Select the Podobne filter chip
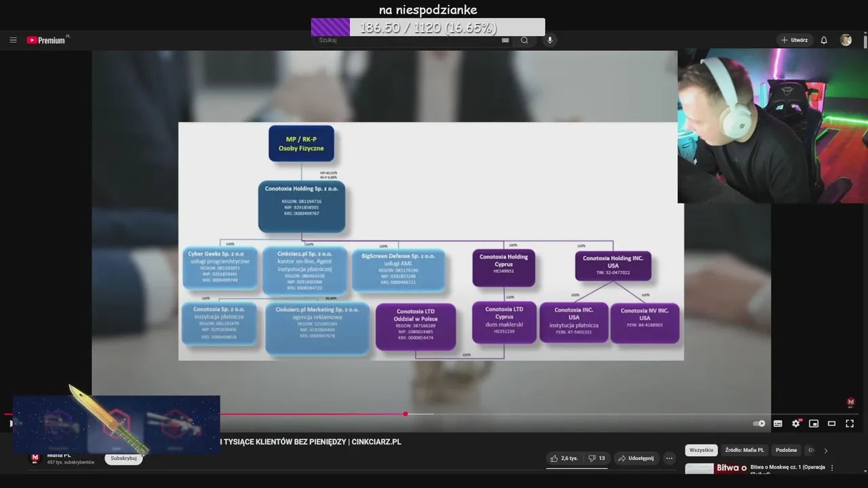Screen dimensions: 868x488 tap(786, 450)
